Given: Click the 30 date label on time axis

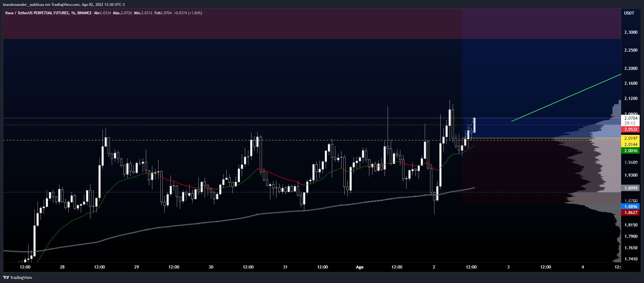Looking at the screenshot, I should click(211, 267).
